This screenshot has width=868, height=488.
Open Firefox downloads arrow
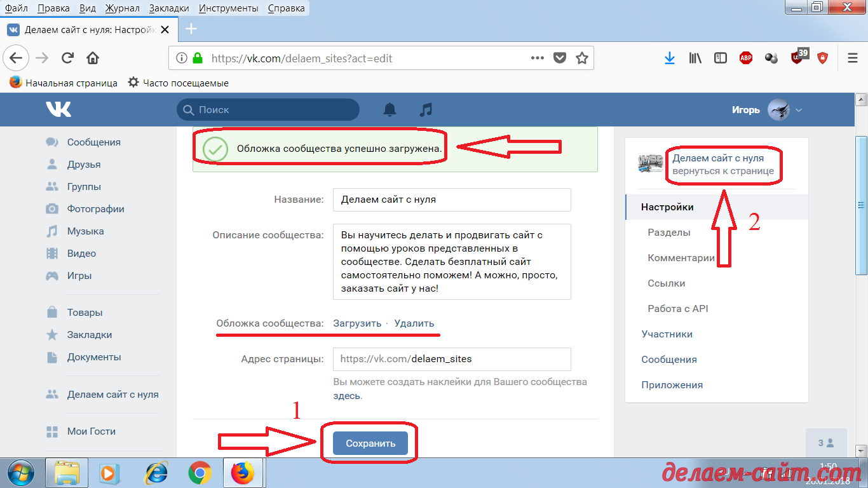click(x=669, y=58)
